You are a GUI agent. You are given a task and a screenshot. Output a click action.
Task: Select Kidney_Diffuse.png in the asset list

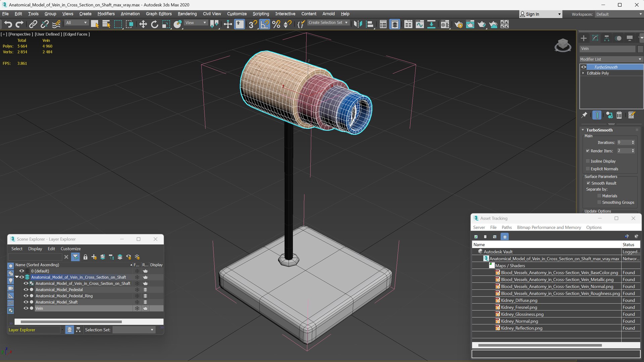(519, 300)
